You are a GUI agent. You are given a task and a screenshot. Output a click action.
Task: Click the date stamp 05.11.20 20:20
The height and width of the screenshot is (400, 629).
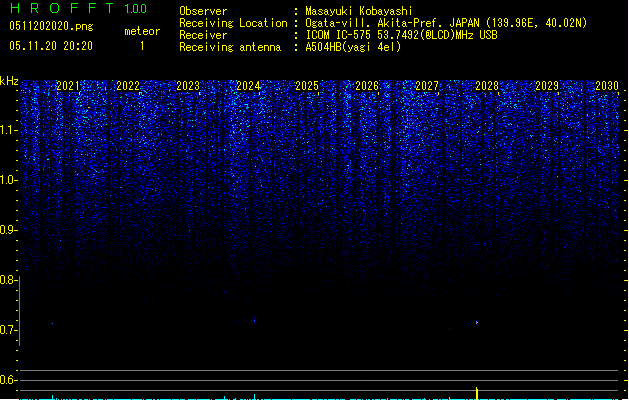tap(51, 46)
